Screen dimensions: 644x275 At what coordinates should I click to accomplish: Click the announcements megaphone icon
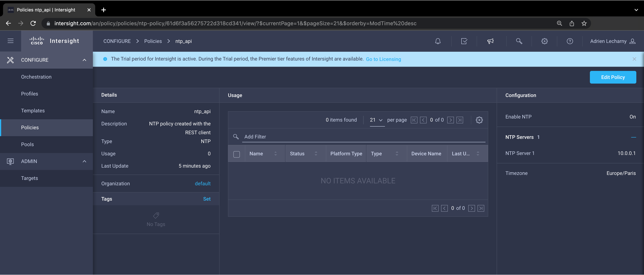point(490,41)
